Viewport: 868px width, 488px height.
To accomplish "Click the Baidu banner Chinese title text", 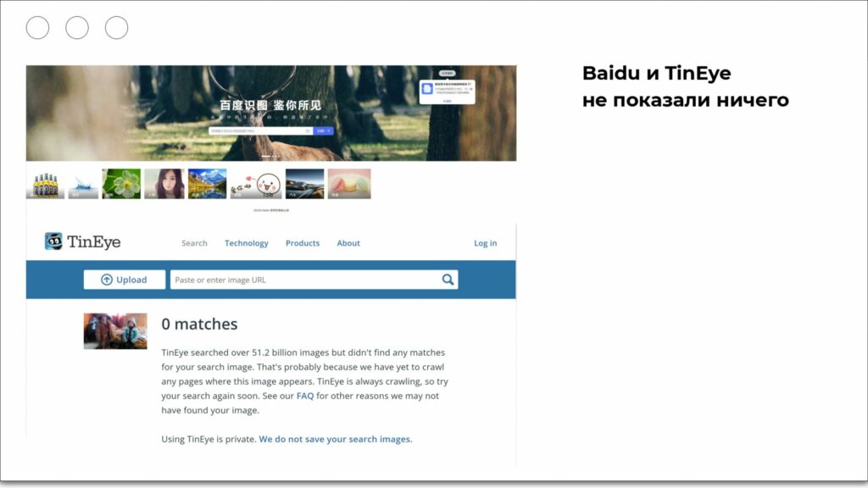I will (x=270, y=105).
